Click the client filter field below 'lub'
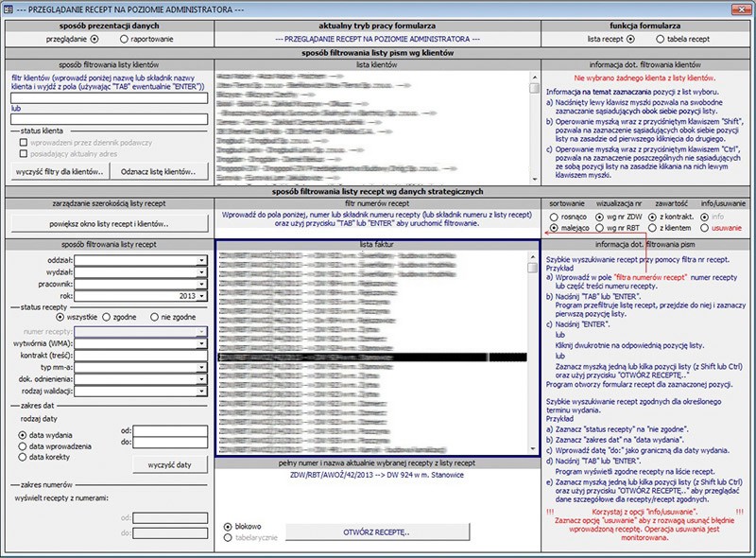Image resolution: width=756 pixels, height=558 pixels. (x=109, y=119)
